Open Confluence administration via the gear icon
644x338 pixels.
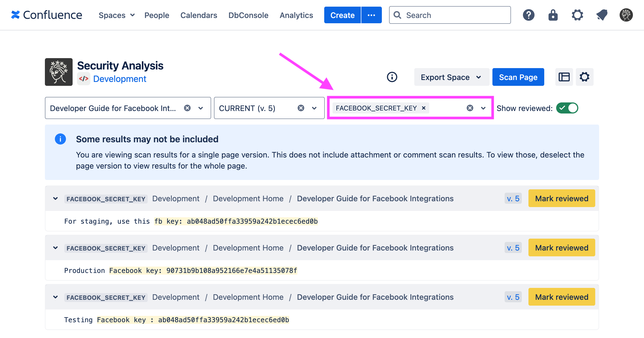tap(577, 15)
